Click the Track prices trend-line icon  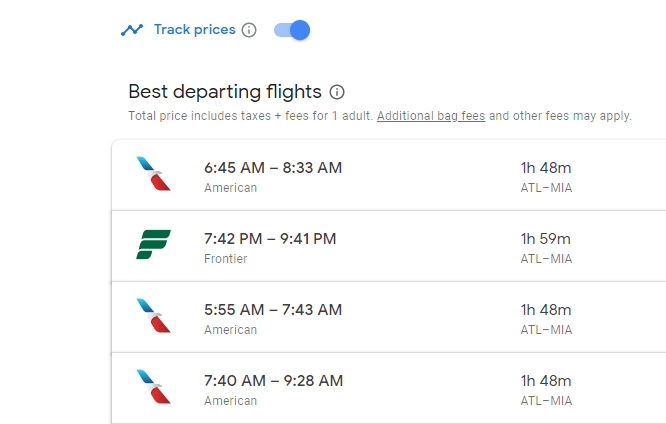click(x=132, y=30)
